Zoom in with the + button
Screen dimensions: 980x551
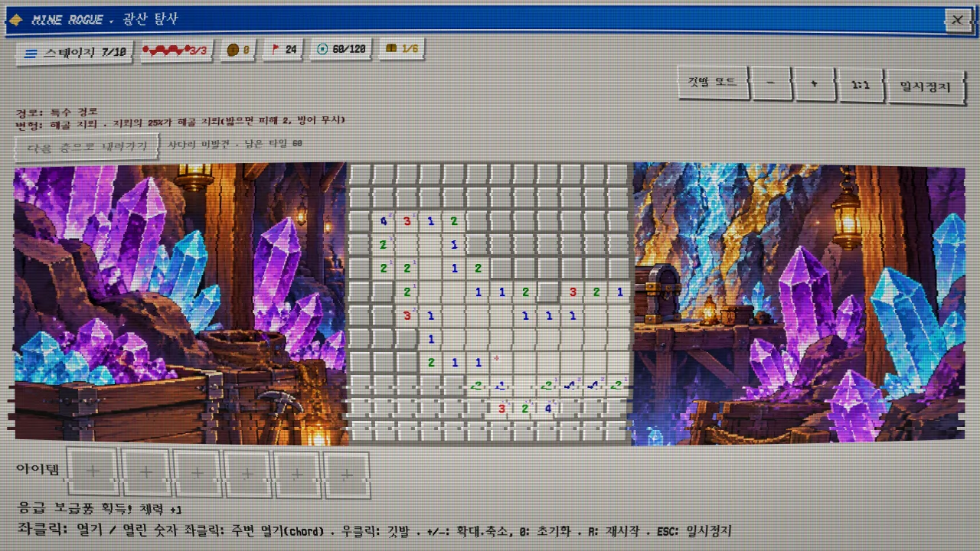click(814, 85)
